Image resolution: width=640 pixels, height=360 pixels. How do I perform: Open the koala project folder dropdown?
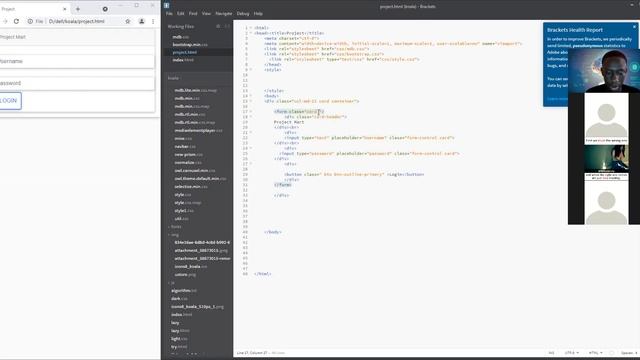click(175, 78)
